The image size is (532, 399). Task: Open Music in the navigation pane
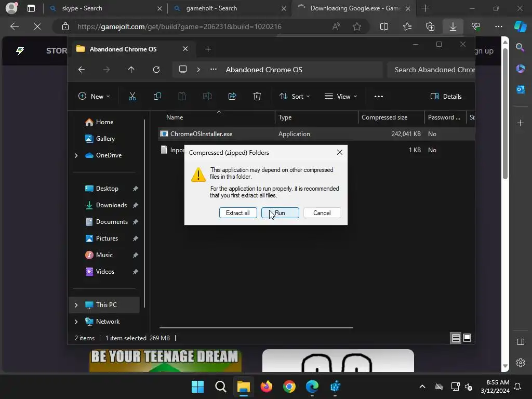(104, 255)
